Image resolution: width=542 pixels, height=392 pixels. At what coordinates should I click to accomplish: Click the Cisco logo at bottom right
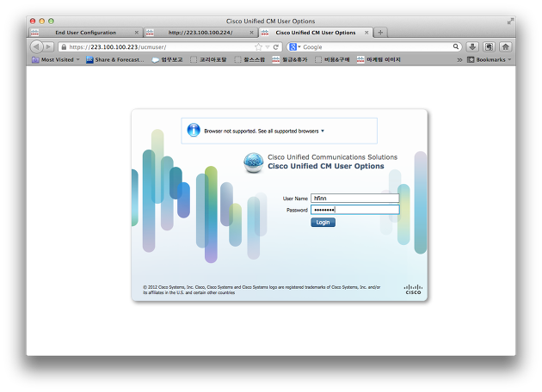[x=413, y=290]
